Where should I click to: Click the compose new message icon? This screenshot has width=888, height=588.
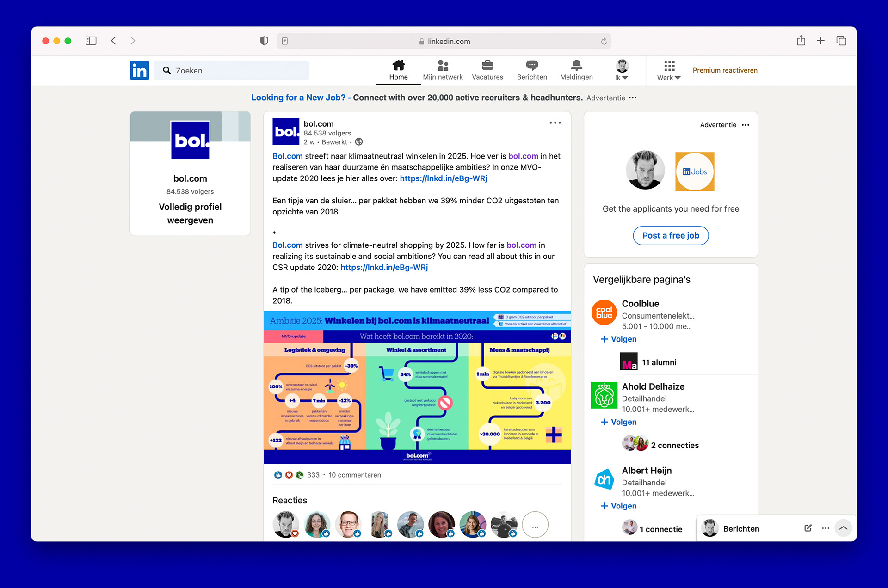point(808,528)
